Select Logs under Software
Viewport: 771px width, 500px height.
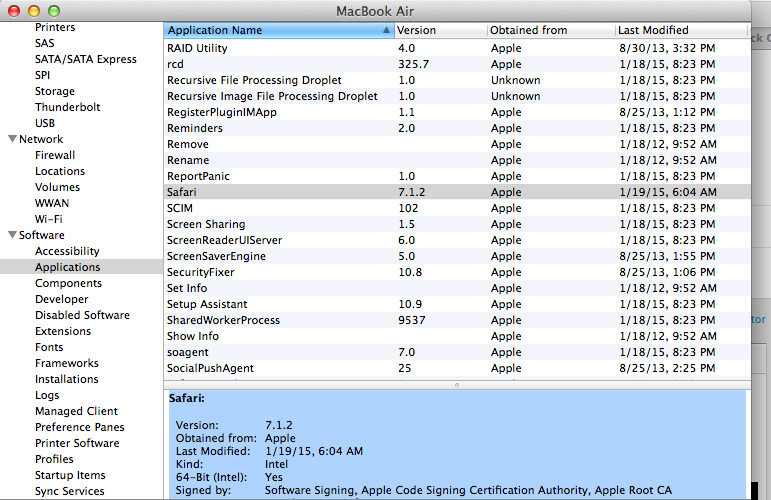click(x=47, y=395)
